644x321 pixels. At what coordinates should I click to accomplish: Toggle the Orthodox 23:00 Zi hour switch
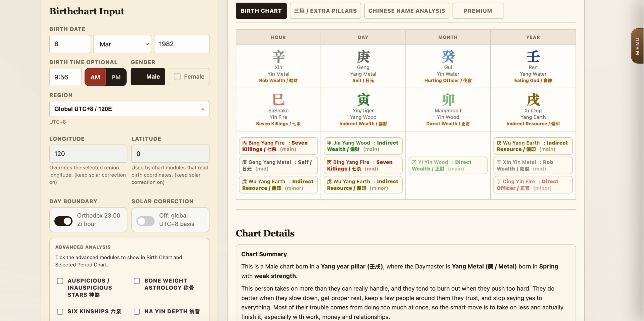coord(63,221)
